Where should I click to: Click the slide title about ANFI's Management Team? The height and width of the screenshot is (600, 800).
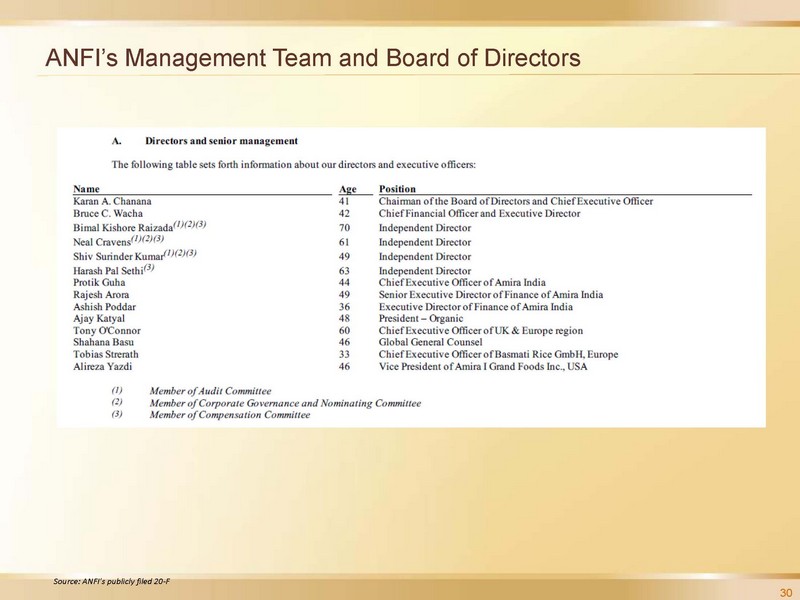313,60
